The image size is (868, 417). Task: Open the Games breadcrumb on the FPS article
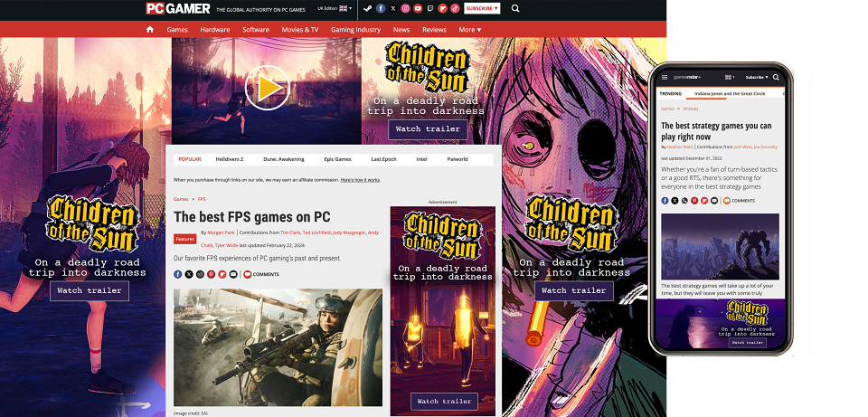[x=181, y=199]
